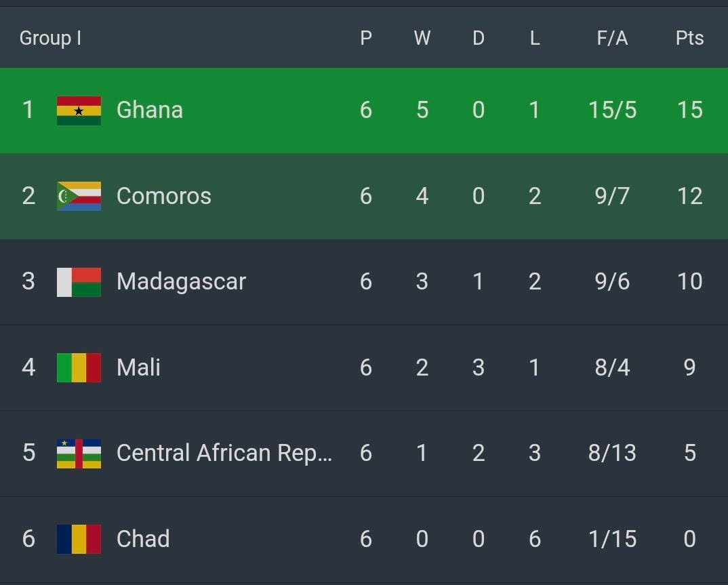This screenshot has width=728, height=585.
Task: Click the W column header
Action: 422,38
